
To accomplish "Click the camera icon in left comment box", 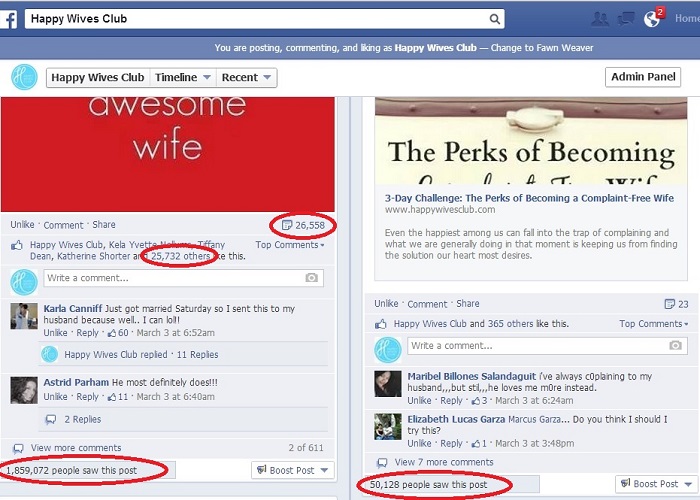I will (312, 278).
